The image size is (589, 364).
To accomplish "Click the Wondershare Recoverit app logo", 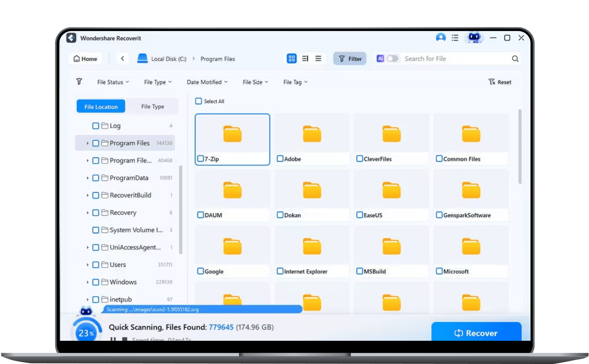I will [x=71, y=38].
